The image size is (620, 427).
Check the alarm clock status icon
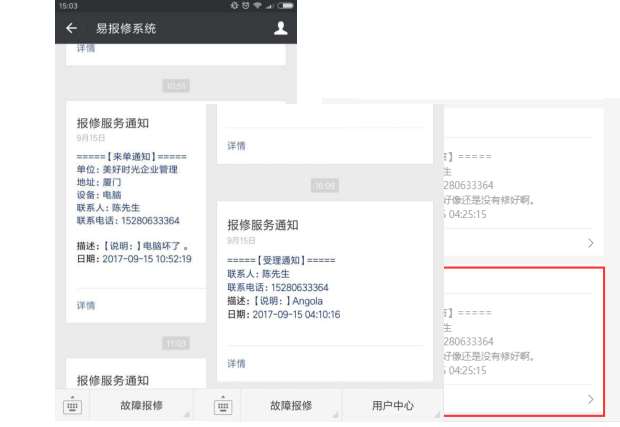click(x=246, y=6)
